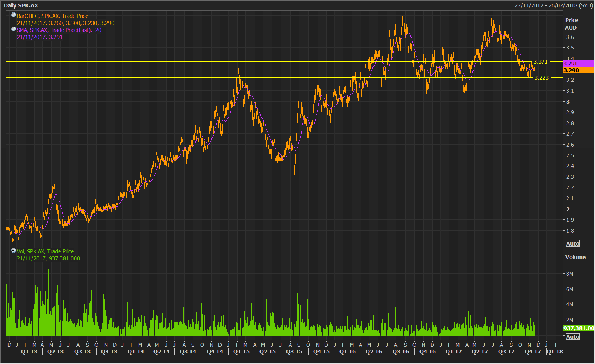The width and height of the screenshot is (595, 364).
Task: Click the Q1 17 quarter label
Action: point(454,352)
